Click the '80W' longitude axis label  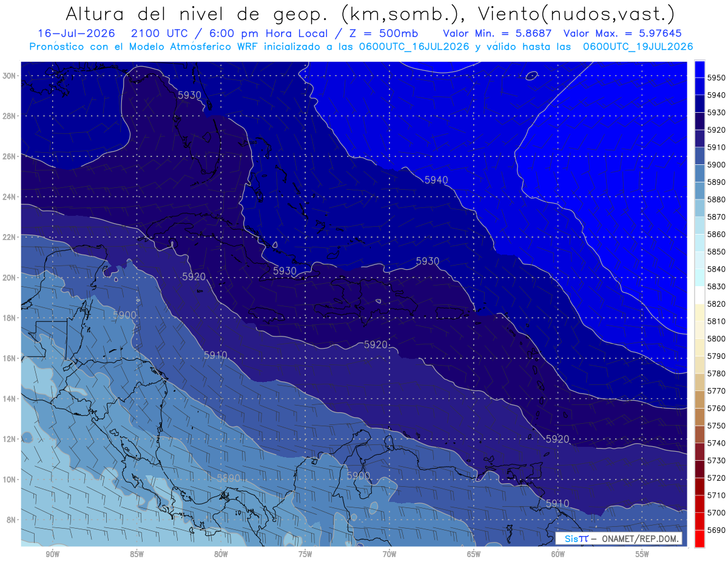(x=221, y=555)
